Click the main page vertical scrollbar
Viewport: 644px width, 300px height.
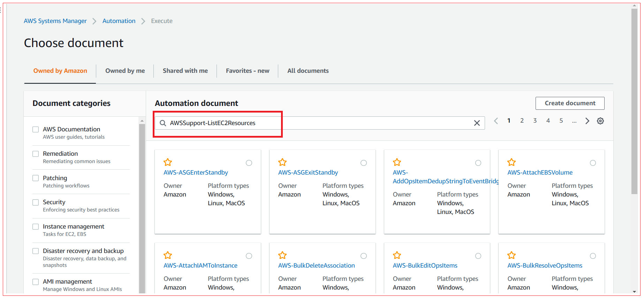634,101
